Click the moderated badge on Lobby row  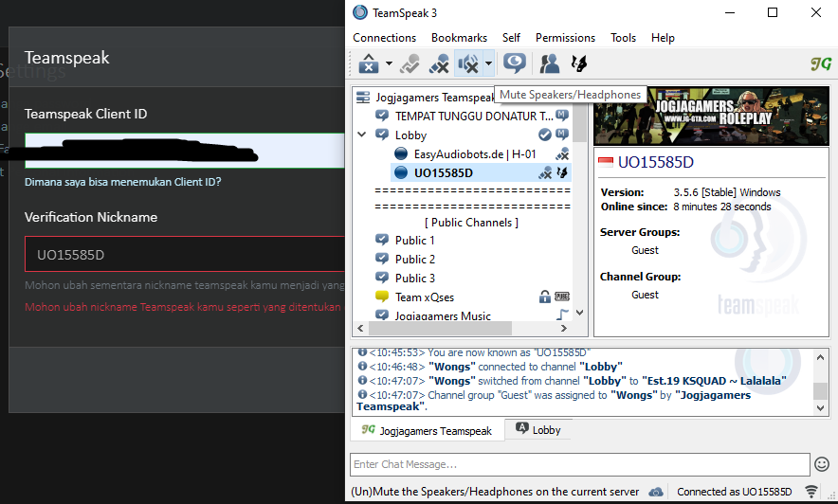pyautogui.click(x=562, y=134)
